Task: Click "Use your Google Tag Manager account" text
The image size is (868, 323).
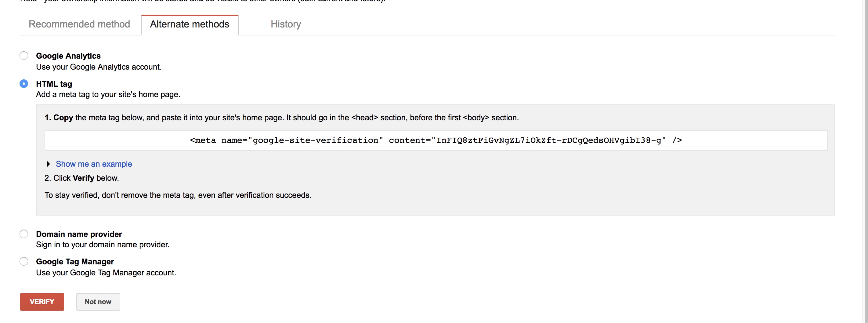Action: pyautogui.click(x=106, y=272)
